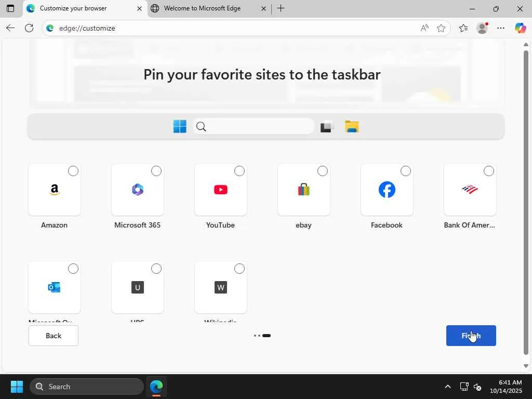Refresh the page
The height and width of the screenshot is (399, 532).
point(29,28)
